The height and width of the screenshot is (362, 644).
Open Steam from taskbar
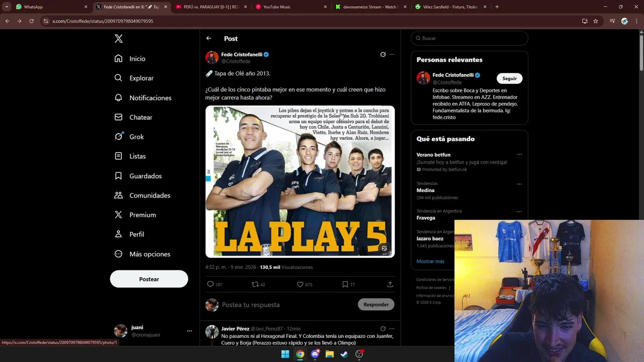[x=344, y=354]
